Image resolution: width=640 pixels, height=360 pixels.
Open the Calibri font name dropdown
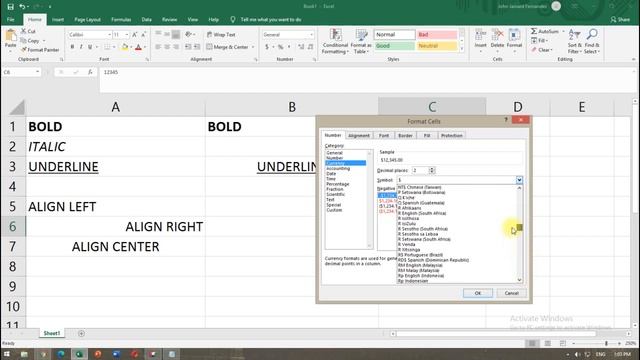coord(109,35)
